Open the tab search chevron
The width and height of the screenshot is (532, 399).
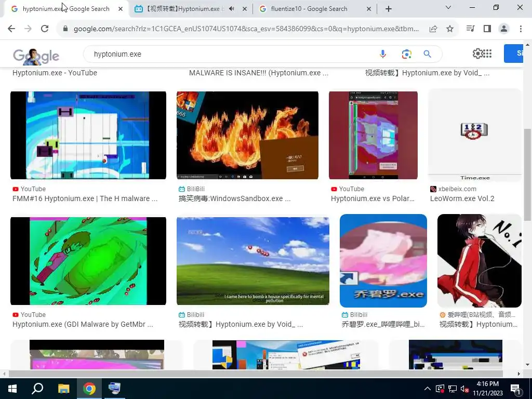448,7
